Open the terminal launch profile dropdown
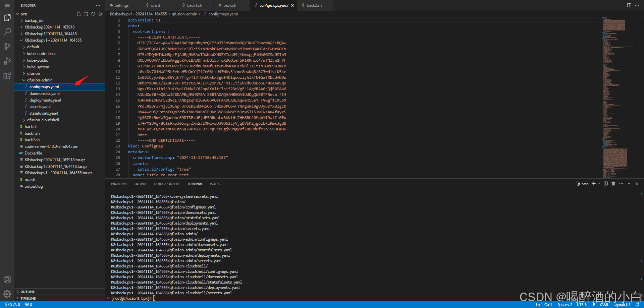Screen dimensions: 644x308 [x=599, y=184]
